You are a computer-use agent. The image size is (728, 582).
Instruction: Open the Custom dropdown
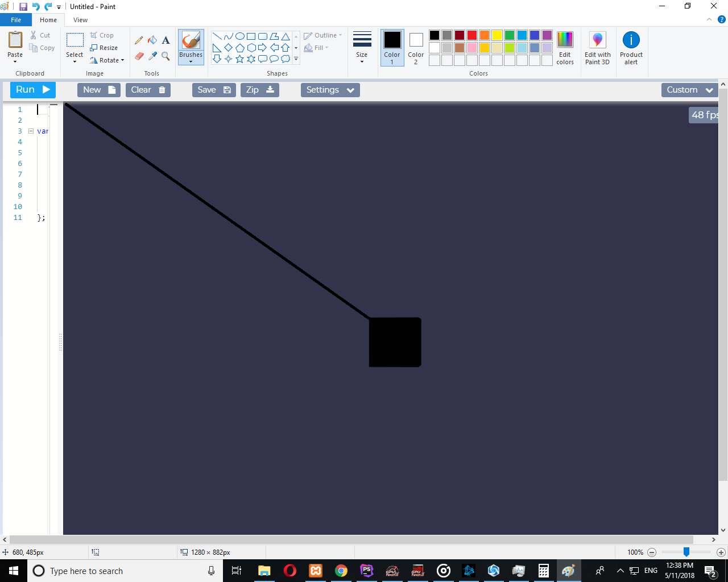pos(690,90)
